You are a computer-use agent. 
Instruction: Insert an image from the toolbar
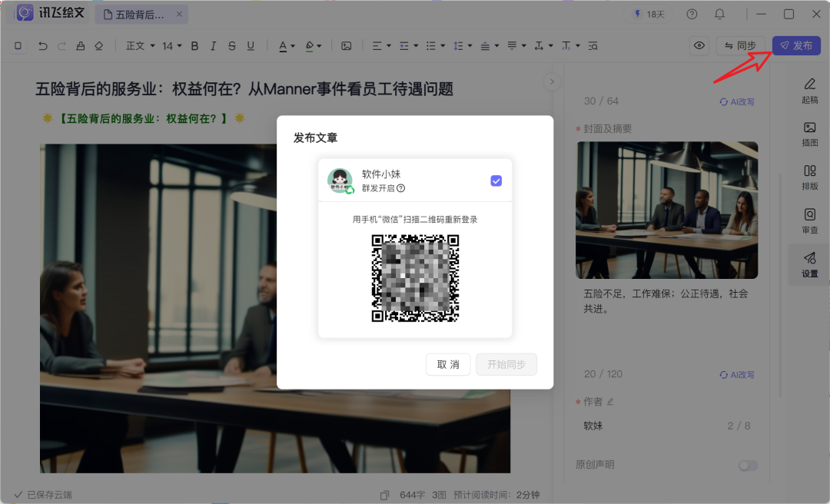tap(346, 46)
